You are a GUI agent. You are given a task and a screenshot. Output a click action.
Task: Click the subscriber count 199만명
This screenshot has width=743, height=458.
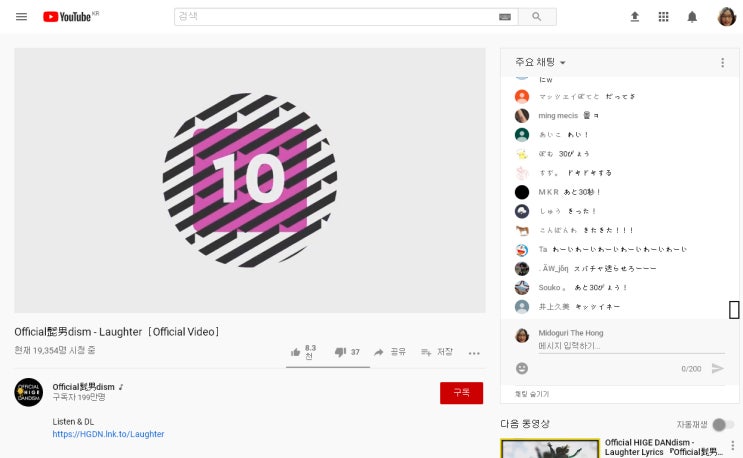click(79, 397)
